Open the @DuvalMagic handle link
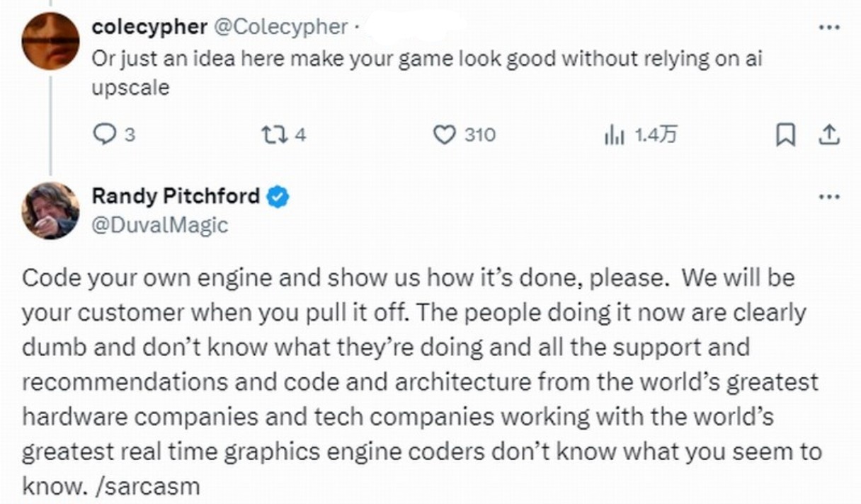This screenshot has width=861, height=504. 160,225
